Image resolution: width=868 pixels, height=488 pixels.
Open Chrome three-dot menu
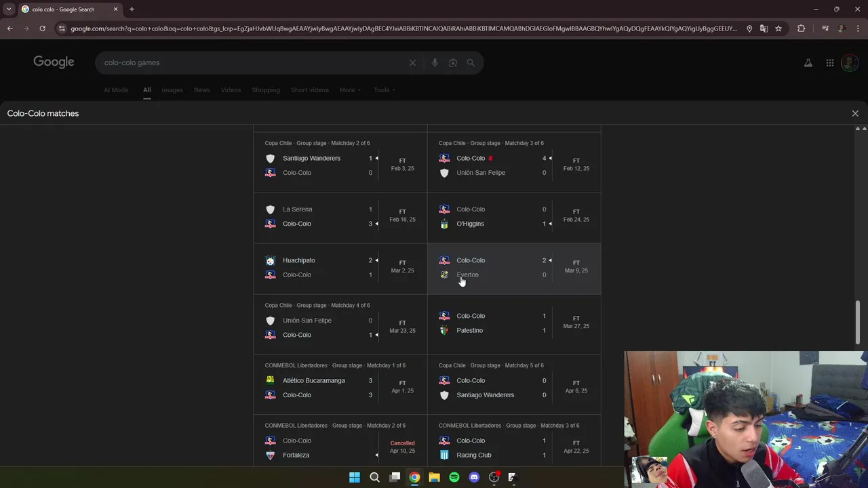tap(858, 28)
